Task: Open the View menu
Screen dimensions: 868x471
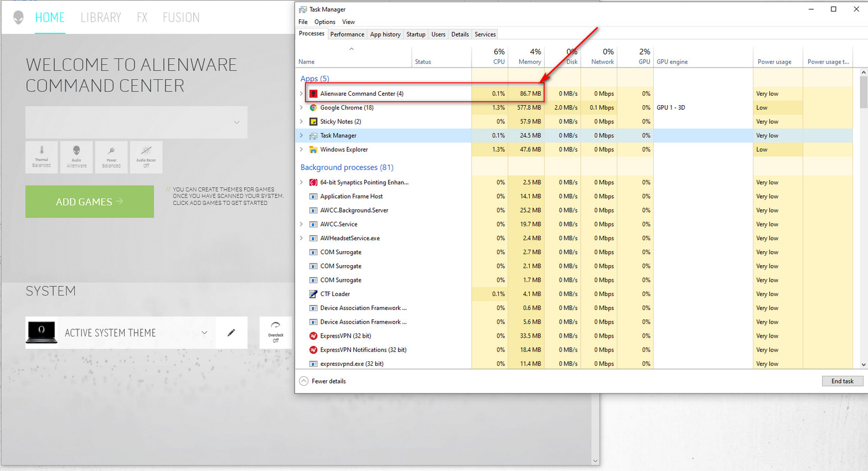Action: 348,22
